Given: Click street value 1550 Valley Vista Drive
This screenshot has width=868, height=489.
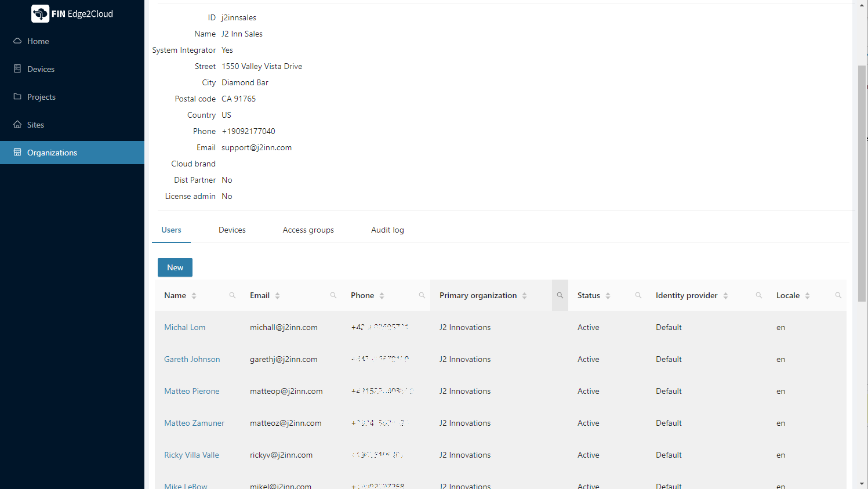Looking at the screenshot, I should [262, 66].
